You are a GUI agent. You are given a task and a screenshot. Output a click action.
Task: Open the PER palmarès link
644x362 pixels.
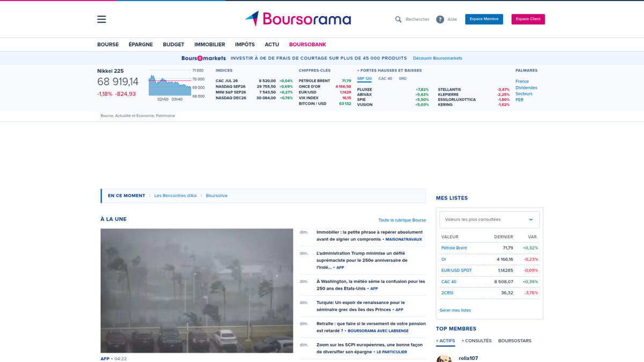[519, 100]
